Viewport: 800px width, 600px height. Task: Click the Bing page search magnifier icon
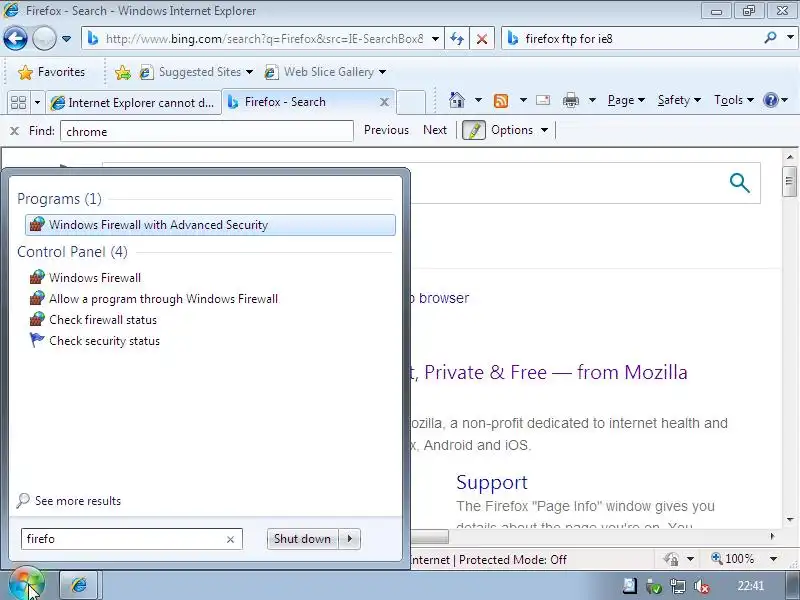(x=739, y=183)
